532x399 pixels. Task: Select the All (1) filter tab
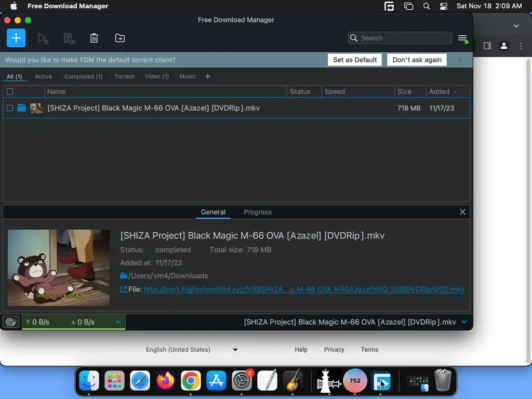[14, 76]
